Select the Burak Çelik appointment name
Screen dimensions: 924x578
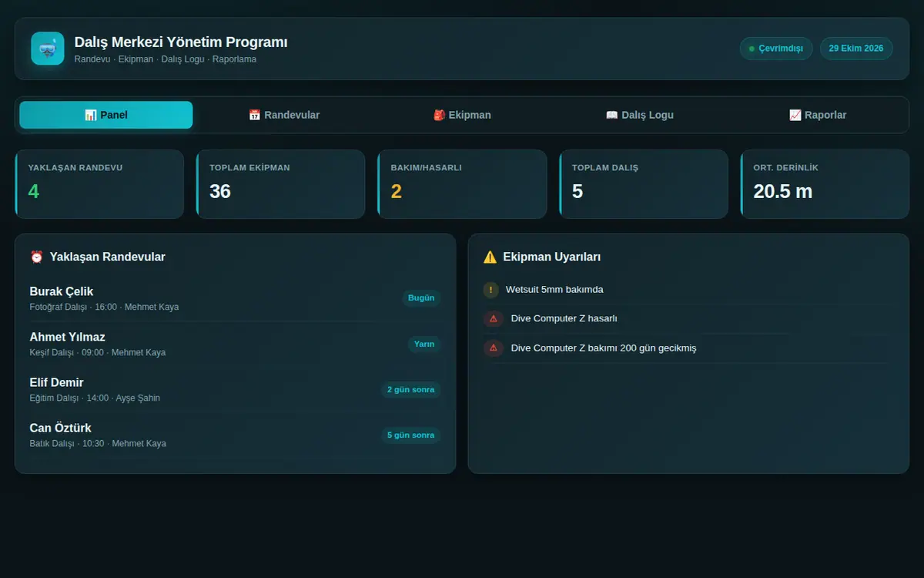tap(62, 291)
